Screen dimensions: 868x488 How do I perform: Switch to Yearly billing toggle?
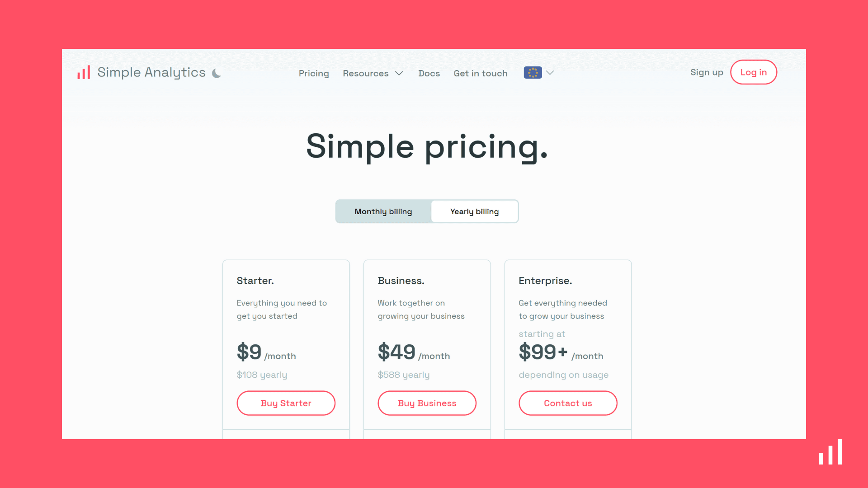click(x=475, y=211)
